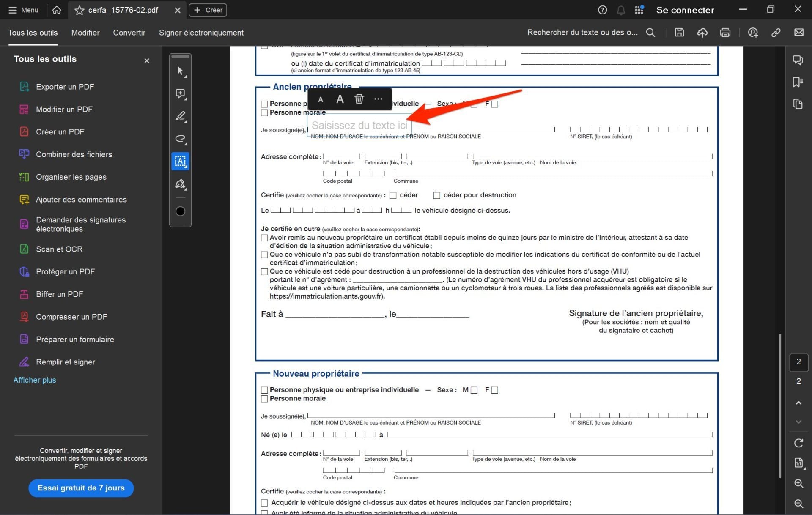Screen dimensions: 812x515
Task: Check the 'céder pour destruction' checkbox
Action: (436, 195)
